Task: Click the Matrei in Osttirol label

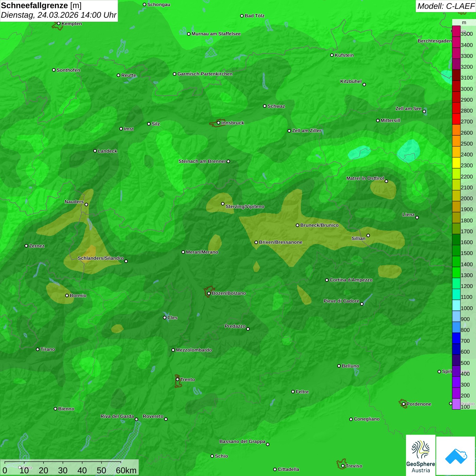Action: [365, 178]
